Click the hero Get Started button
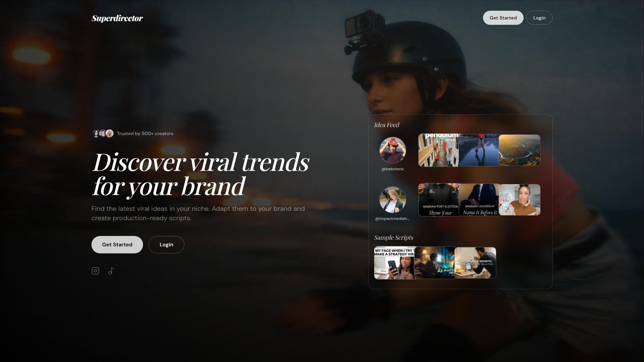The width and height of the screenshot is (644, 362). pyautogui.click(x=117, y=245)
